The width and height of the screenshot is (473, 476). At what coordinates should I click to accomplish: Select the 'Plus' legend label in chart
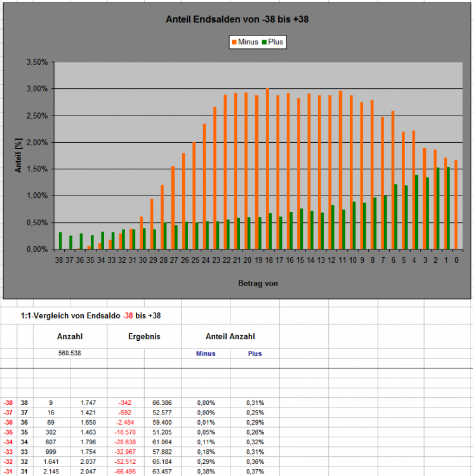coord(276,42)
